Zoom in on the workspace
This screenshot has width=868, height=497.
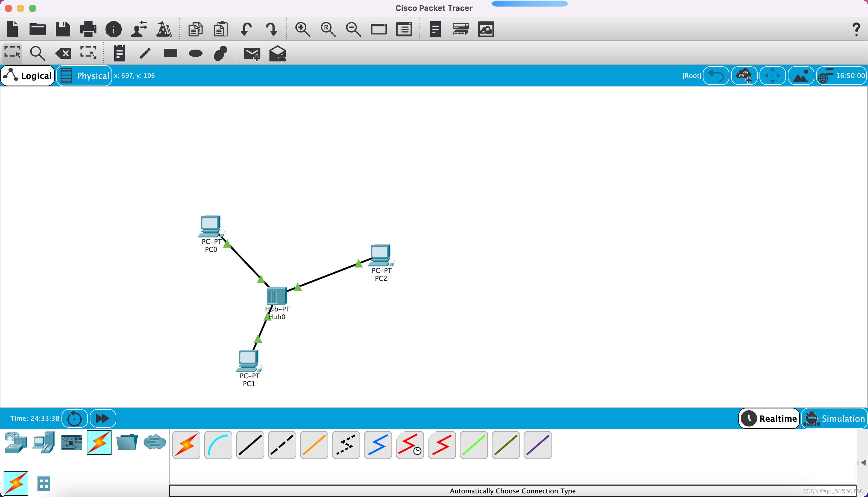tap(303, 29)
